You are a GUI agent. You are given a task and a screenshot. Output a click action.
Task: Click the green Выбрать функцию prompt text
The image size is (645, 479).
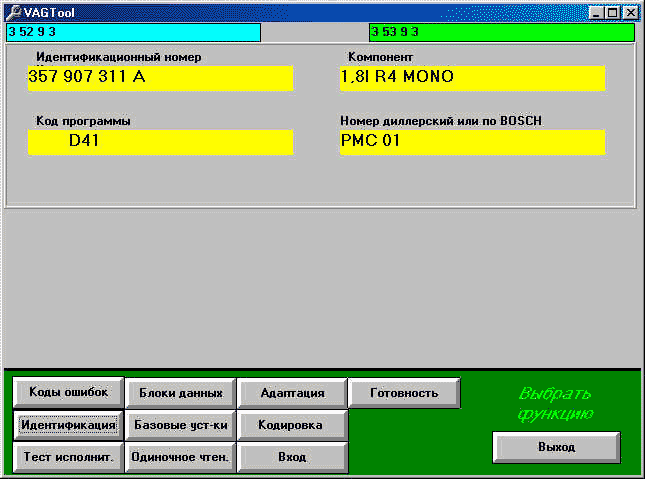(555, 404)
